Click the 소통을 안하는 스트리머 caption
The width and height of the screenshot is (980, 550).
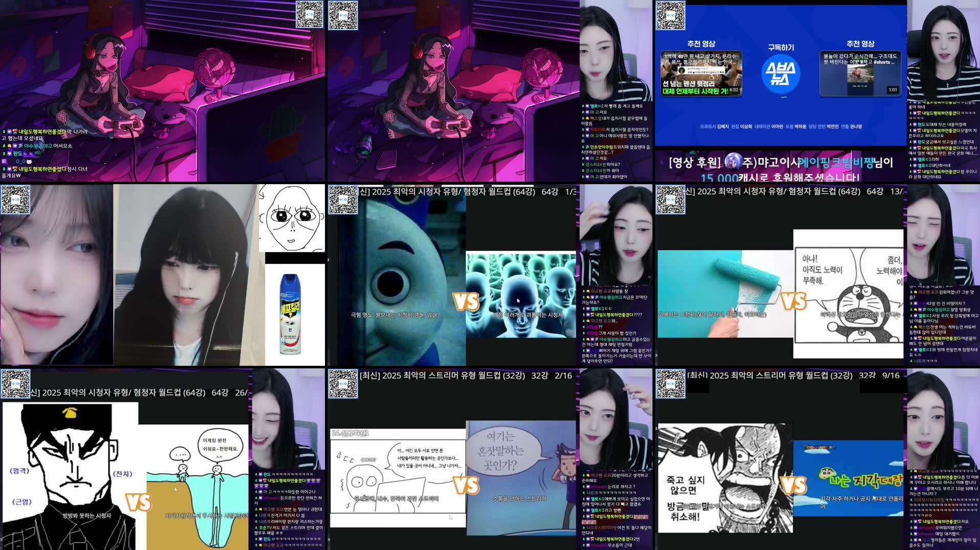click(x=519, y=498)
